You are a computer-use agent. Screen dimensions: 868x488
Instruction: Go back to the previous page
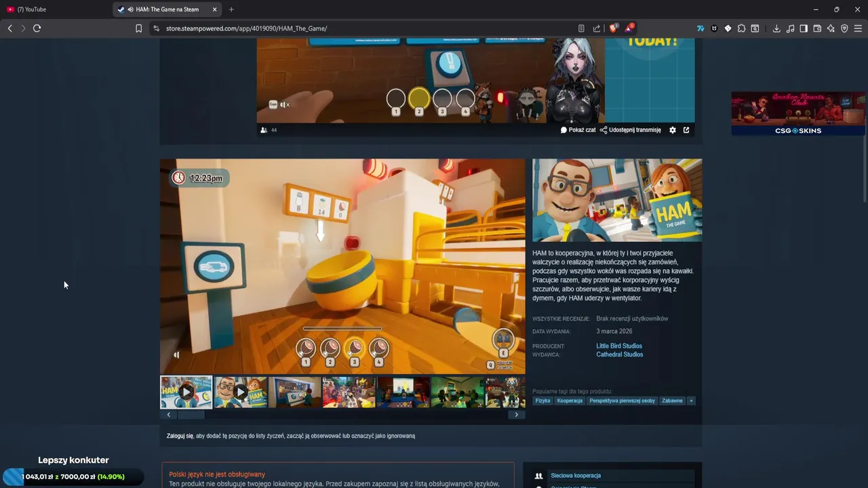[x=9, y=28]
